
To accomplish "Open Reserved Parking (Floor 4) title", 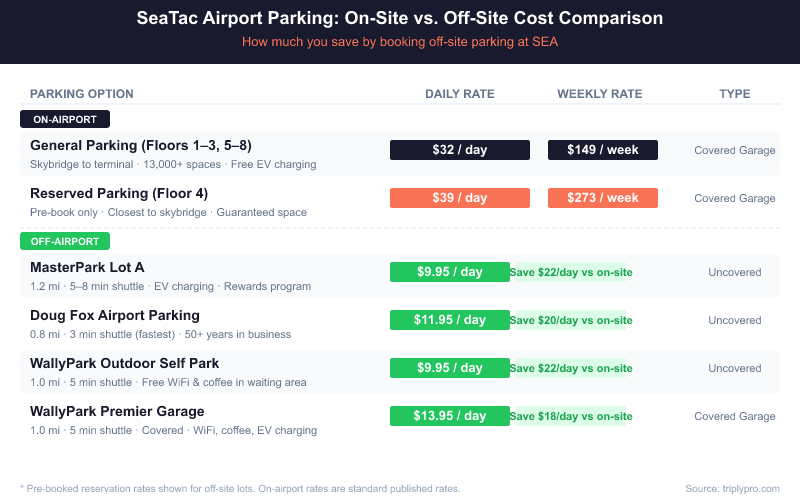I will pos(119,193).
